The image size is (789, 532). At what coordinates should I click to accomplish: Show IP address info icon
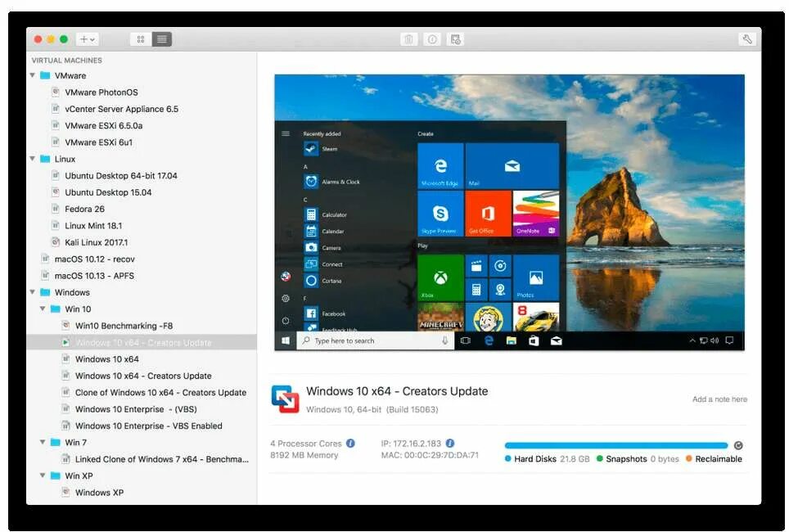(x=450, y=444)
